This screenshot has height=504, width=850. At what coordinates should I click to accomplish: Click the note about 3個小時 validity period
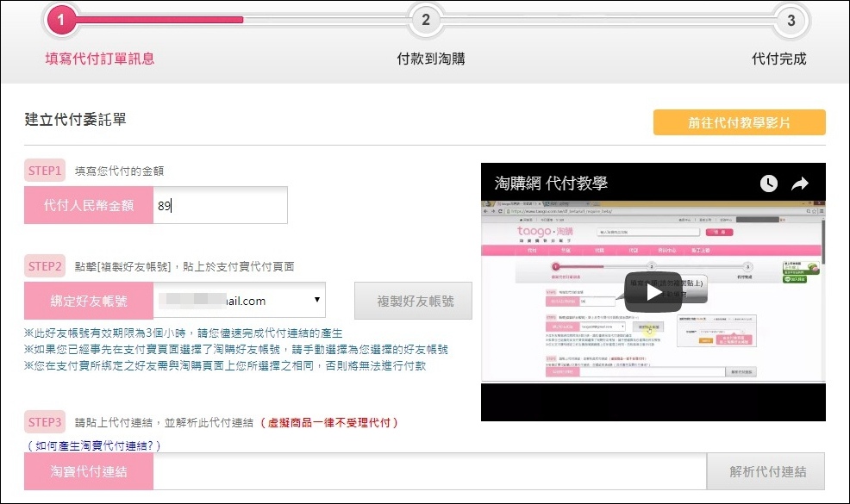coord(184,333)
